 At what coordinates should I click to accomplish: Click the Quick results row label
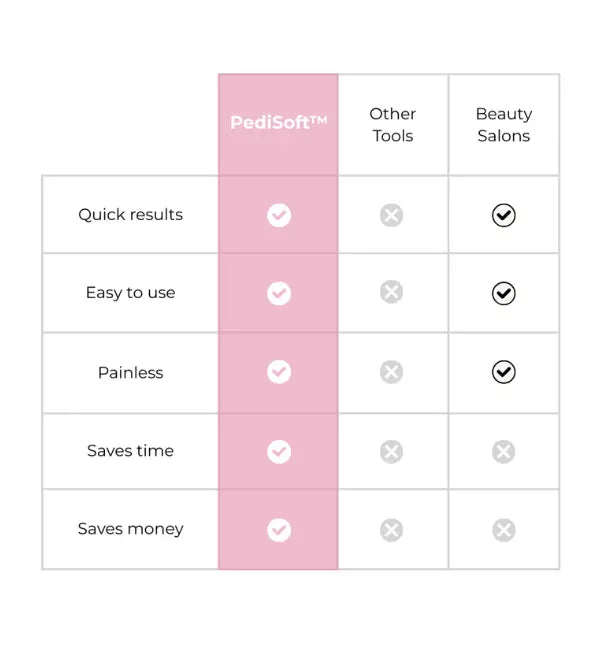pos(131,215)
